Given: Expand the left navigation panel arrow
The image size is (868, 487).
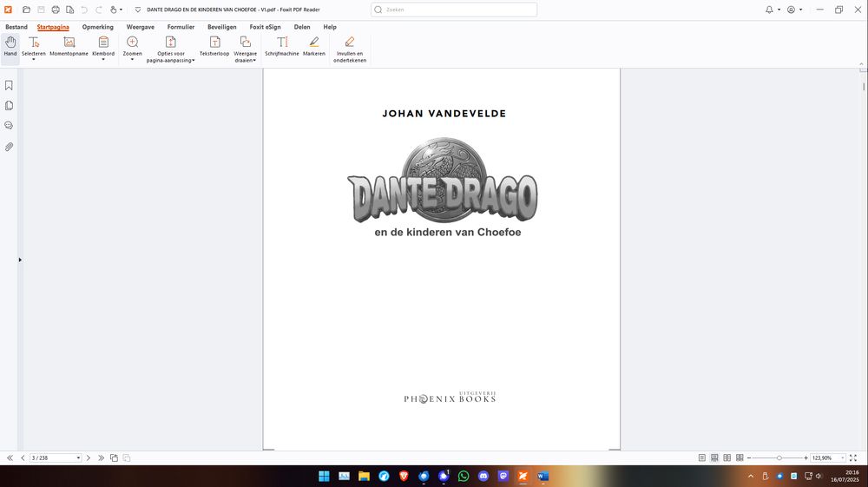Looking at the screenshot, I should (x=20, y=260).
